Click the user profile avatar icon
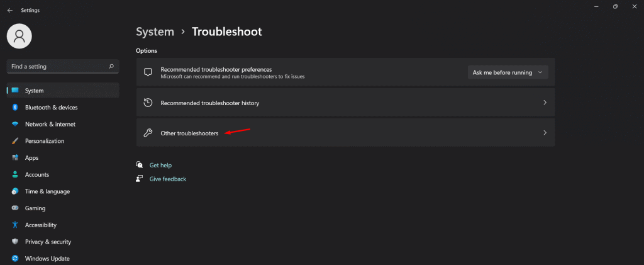 [19, 37]
